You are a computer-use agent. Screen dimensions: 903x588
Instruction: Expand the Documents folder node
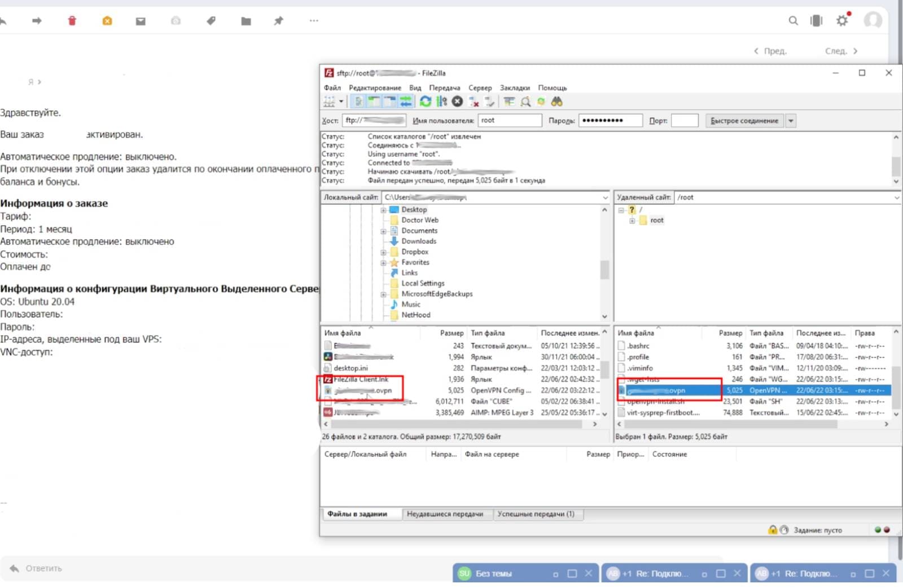[383, 231]
